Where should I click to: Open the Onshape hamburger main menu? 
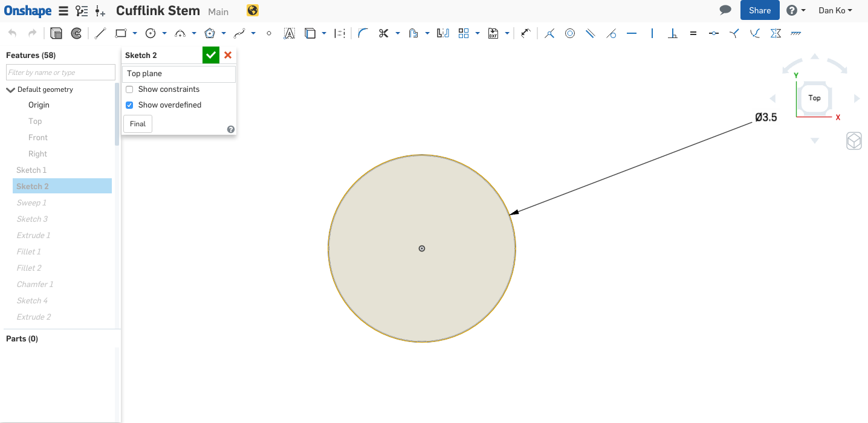[63, 11]
